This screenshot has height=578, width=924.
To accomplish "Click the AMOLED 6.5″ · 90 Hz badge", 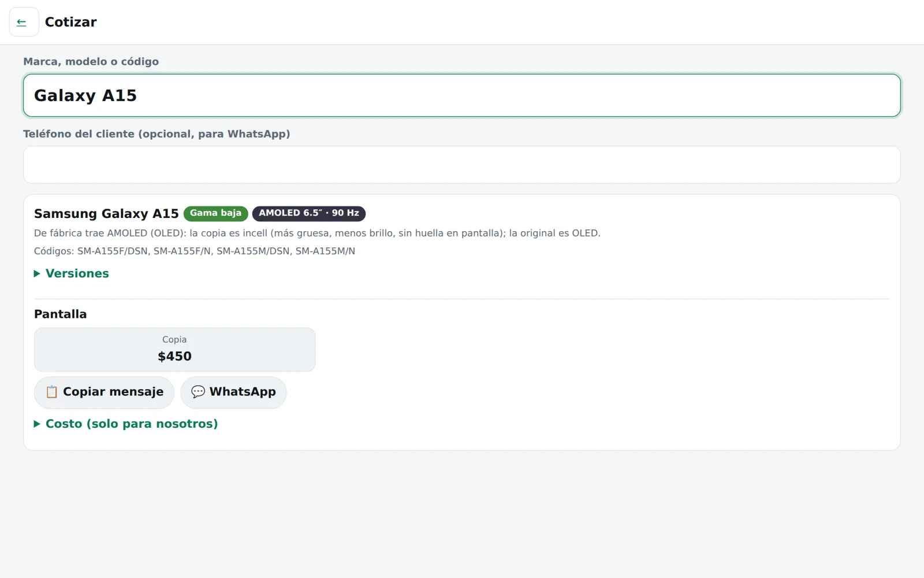I will point(309,213).
